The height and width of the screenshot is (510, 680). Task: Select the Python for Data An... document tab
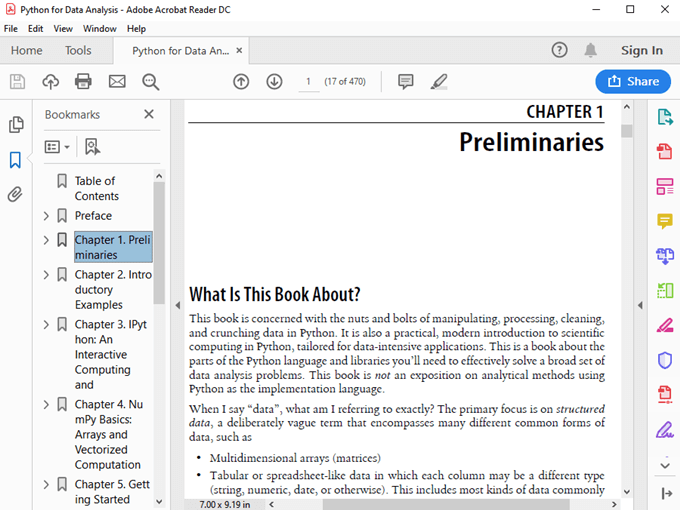click(x=180, y=51)
